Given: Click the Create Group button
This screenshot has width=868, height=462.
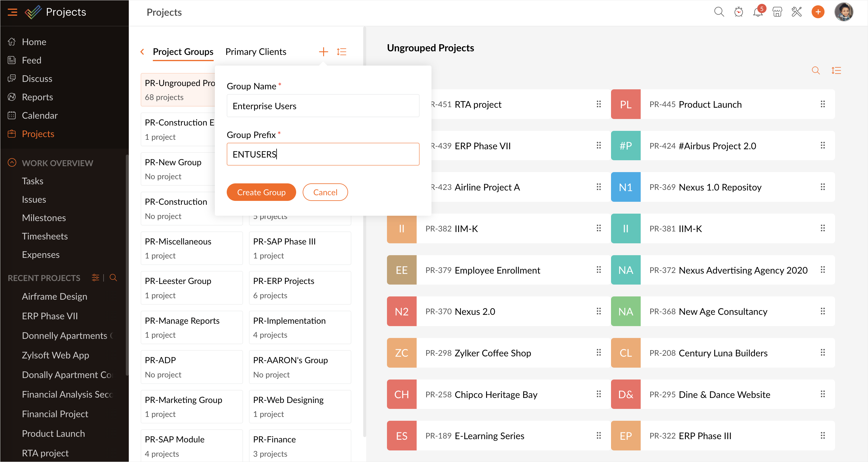Looking at the screenshot, I should (261, 192).
